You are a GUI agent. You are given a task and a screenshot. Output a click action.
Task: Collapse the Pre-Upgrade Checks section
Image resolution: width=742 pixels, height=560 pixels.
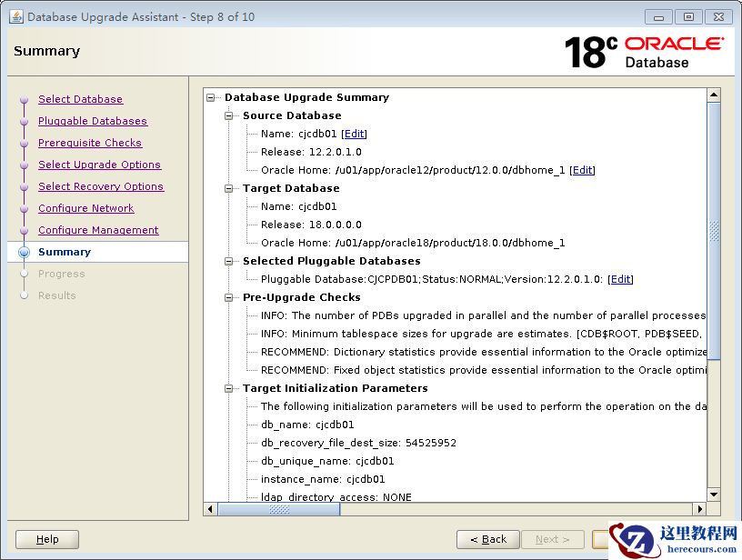229,297
